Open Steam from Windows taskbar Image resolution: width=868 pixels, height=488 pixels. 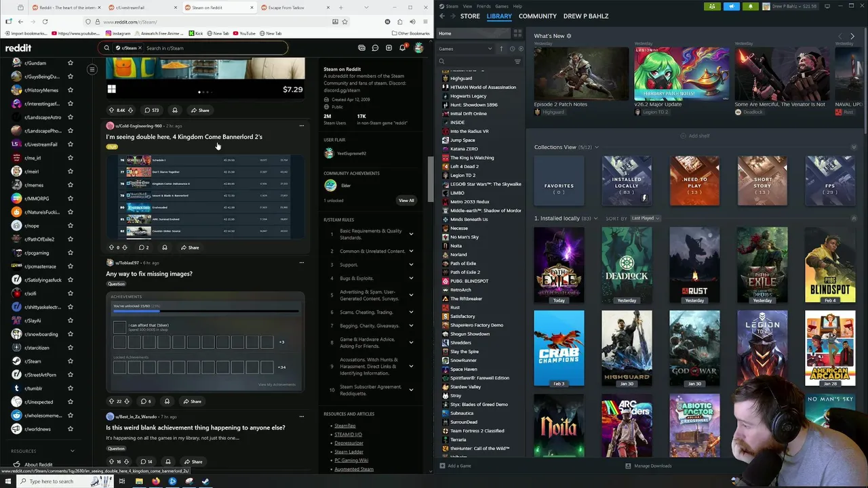coord(205,481)
